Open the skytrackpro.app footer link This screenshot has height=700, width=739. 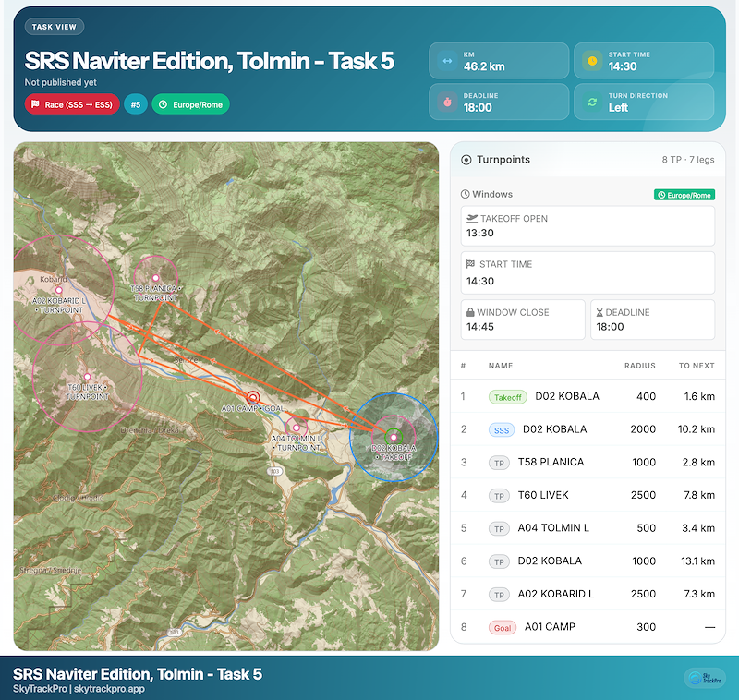point(109,689)
